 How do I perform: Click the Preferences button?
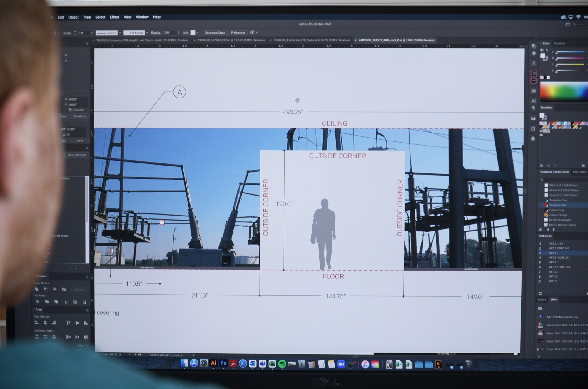238,33
